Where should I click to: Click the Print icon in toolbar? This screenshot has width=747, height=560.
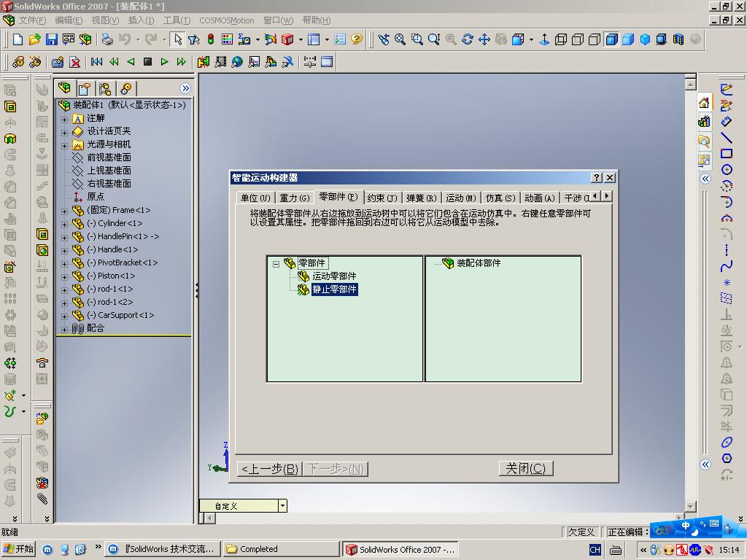[107, 39]
